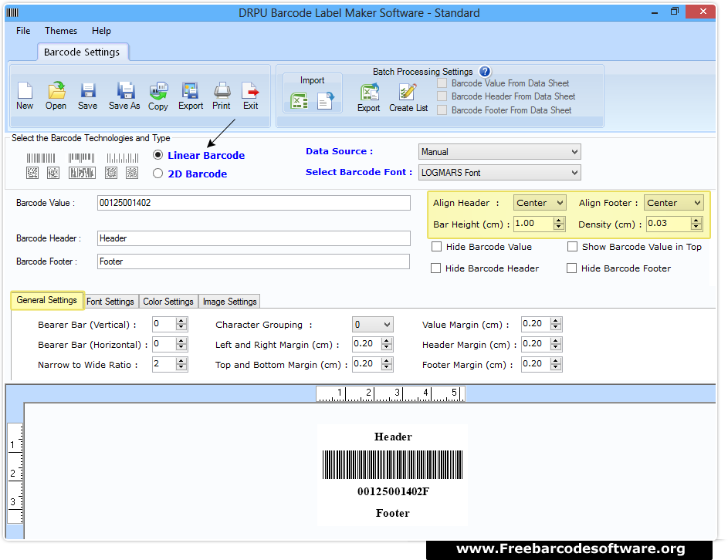Decrease Top and Bottom Margin value
The image size is (728, 560).
(387, 367)
